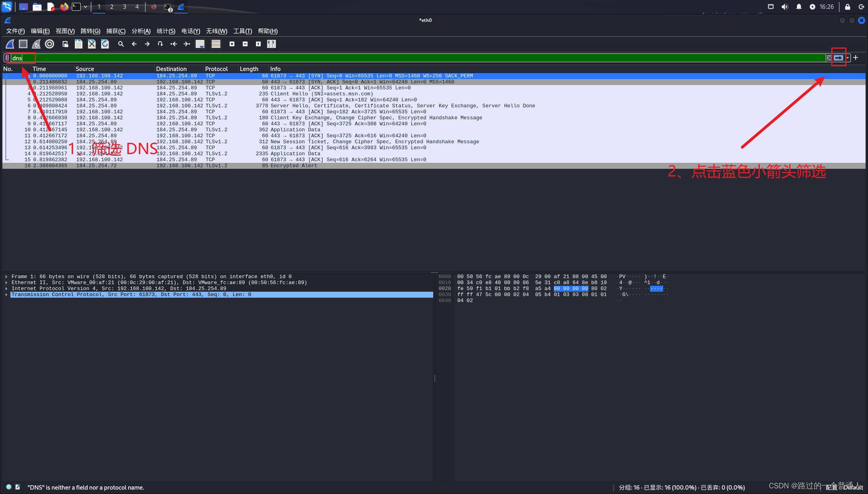Click the expert info status circle
Image resolution: width=868 pixels, height=494 pixels.
9,487
